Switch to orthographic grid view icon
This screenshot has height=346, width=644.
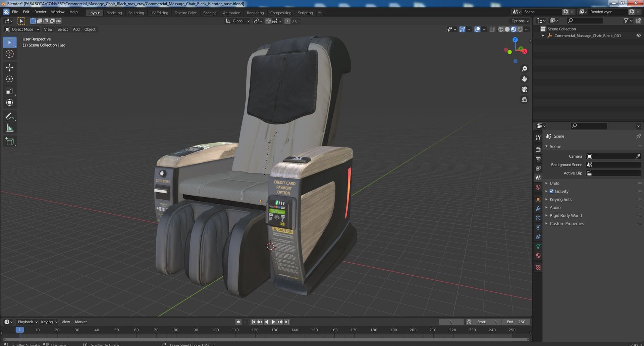tap(524, 100)
